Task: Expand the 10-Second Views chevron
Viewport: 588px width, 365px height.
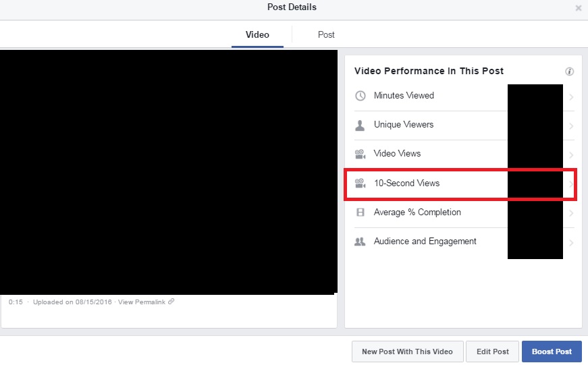Action: click(571, 184)
